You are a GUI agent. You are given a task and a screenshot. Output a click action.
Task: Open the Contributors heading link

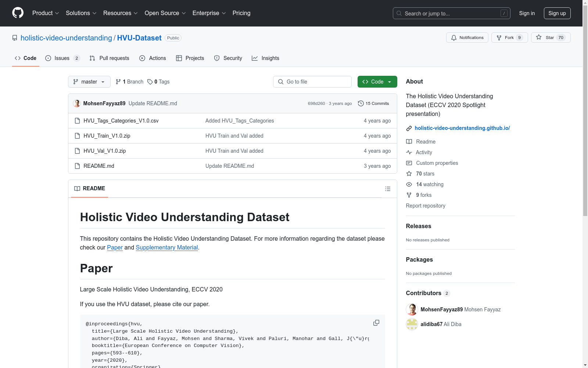(428, 293)
